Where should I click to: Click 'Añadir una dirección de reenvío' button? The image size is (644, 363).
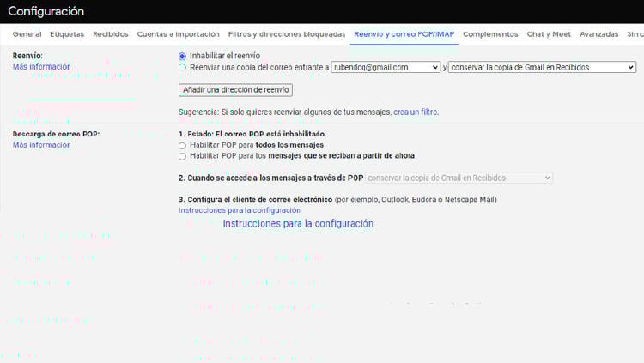(236, 90)
